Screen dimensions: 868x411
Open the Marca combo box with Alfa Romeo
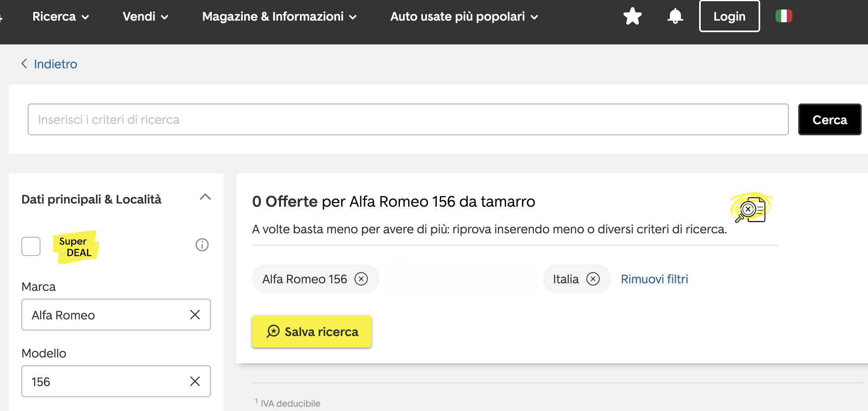[116, 315]
